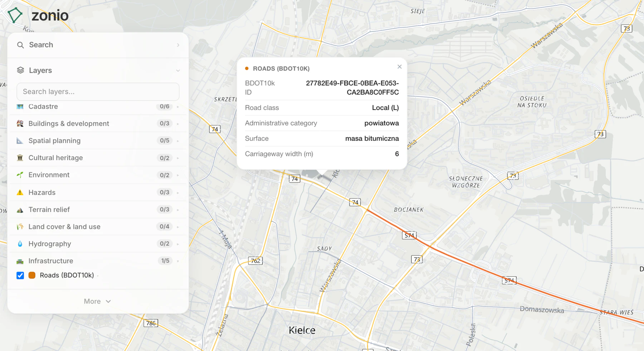The image size is (644, 351).
Task: Click the Layers stack icon
Action: pyautogui.click(x=20, y=70)
